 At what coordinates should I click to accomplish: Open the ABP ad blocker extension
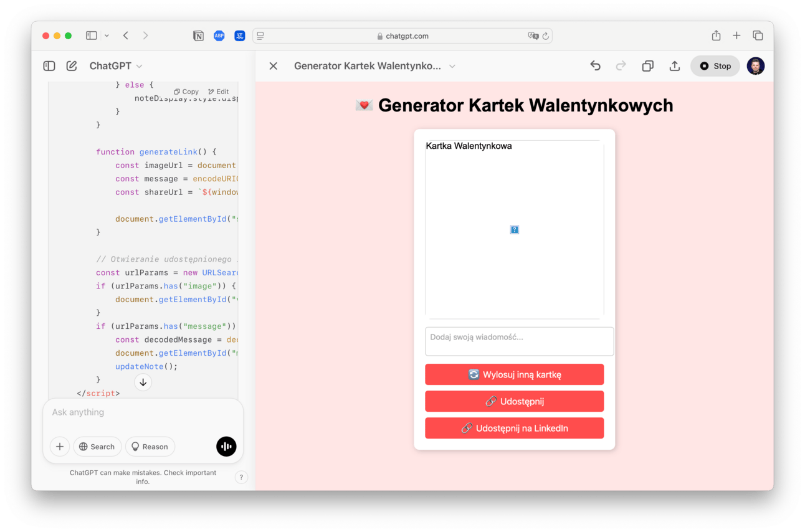tap(219, 36)
